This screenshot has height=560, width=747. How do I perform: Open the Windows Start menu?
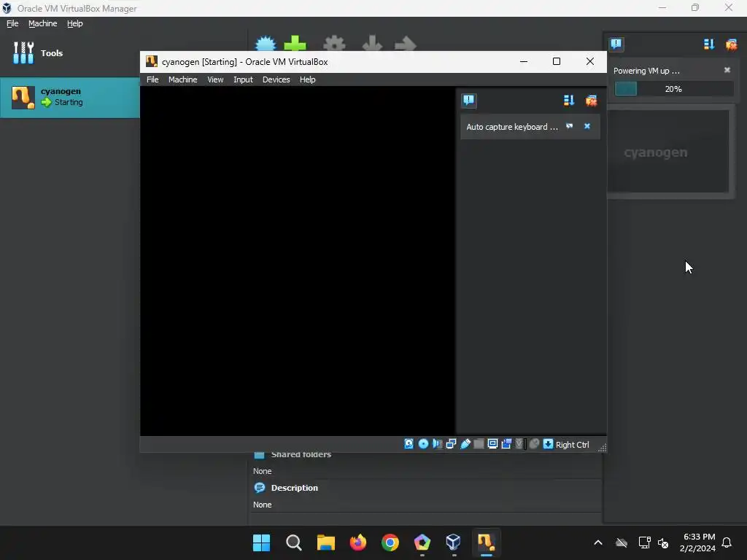[x=262, y=542]
